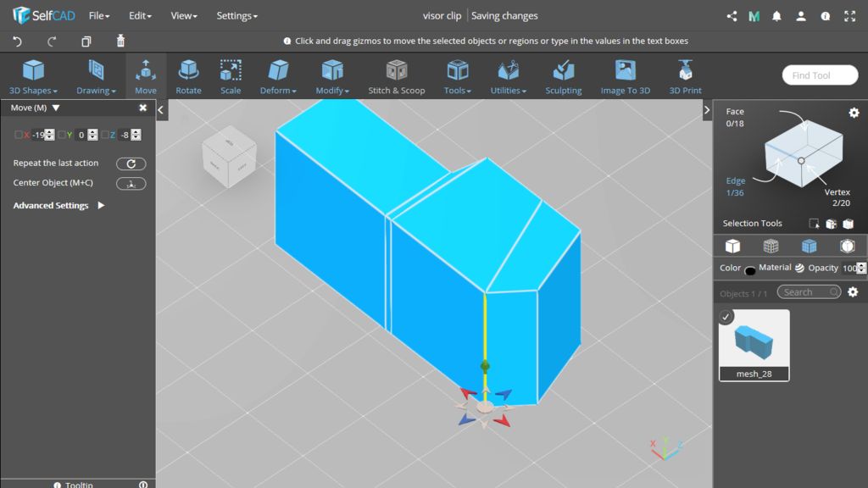Select the Scale tool
This screenshot has height=488, width=868.
point(231,76)
